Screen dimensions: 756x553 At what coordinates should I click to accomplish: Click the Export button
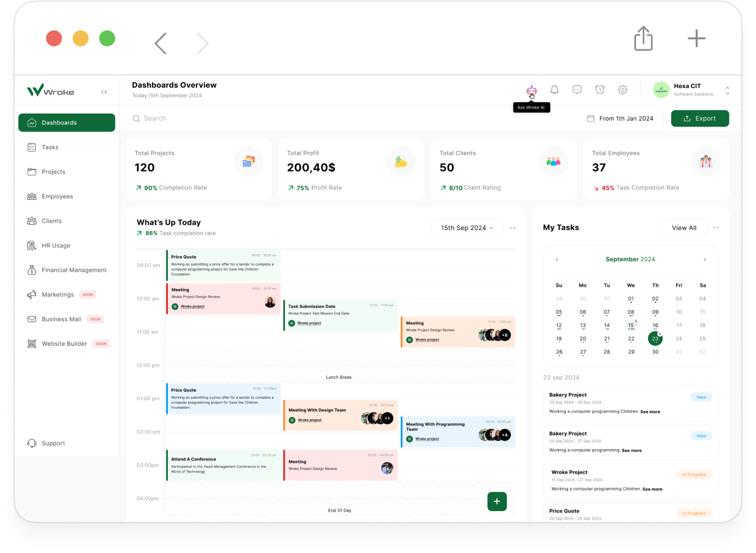(700, 118)
